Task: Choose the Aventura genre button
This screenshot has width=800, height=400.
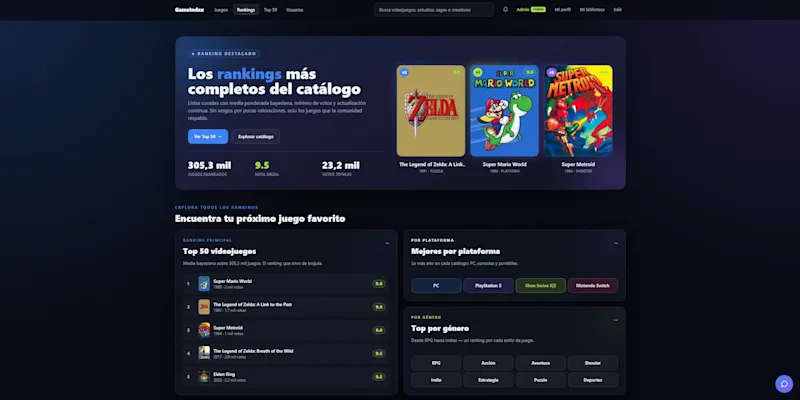Action: coord(541,363)
